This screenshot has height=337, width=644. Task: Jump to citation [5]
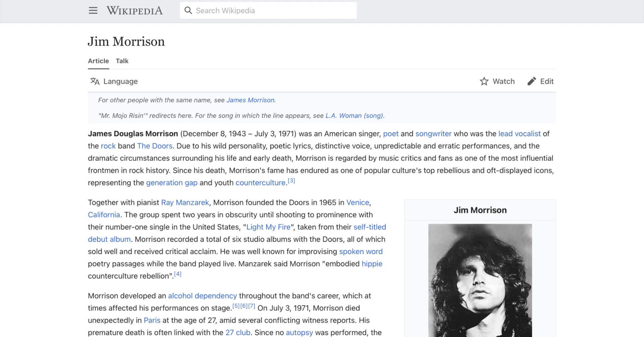(x=236, y=306)
